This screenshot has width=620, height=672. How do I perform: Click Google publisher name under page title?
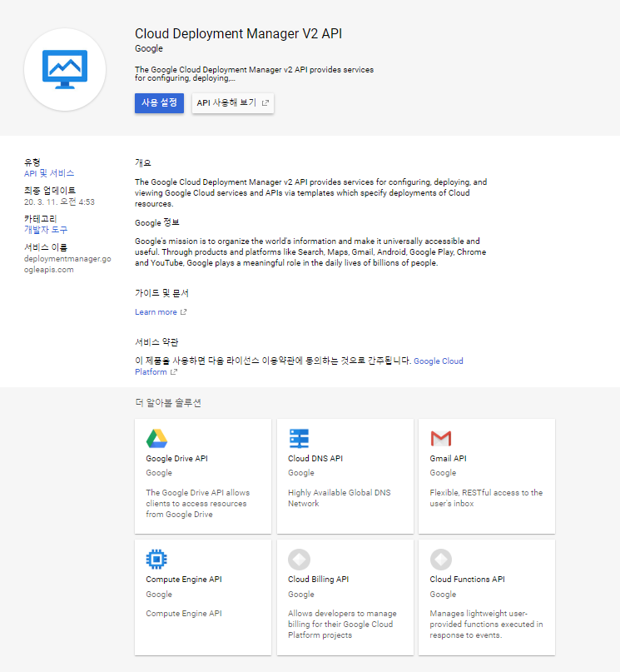click(x=149, y=48)
